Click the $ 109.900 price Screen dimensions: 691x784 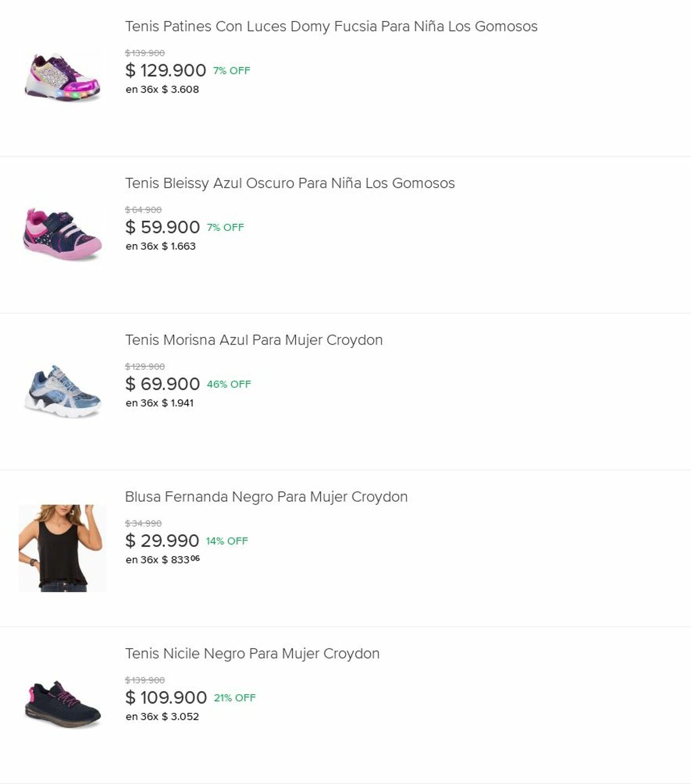click(x=166, y=698)
